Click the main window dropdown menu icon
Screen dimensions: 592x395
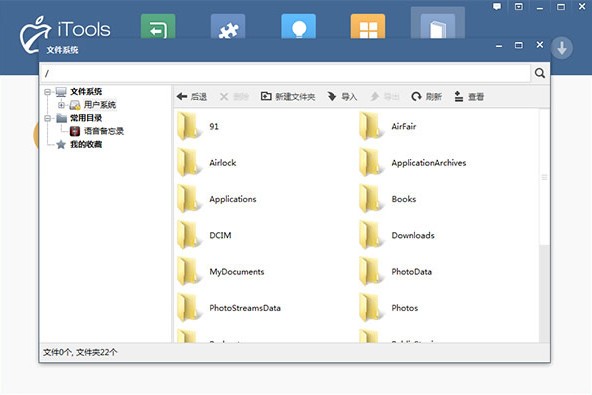(x=519, y=6)
